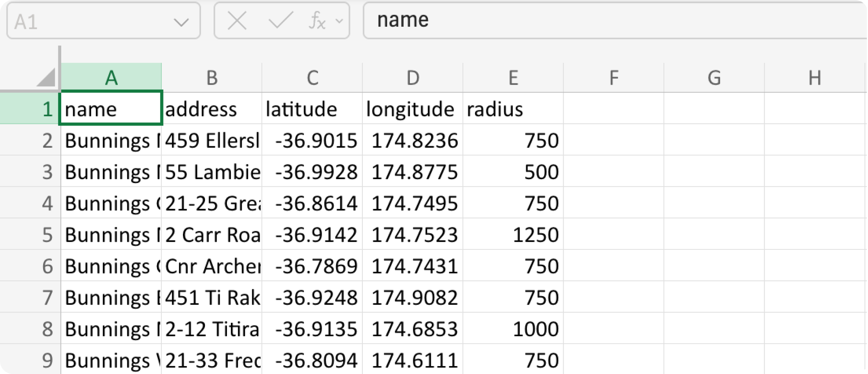
Task: Click radius value 1250
Action: tap(513, 234)
